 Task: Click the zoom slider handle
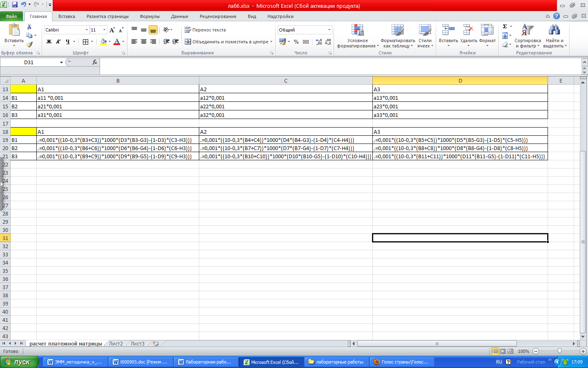(559, 351)
